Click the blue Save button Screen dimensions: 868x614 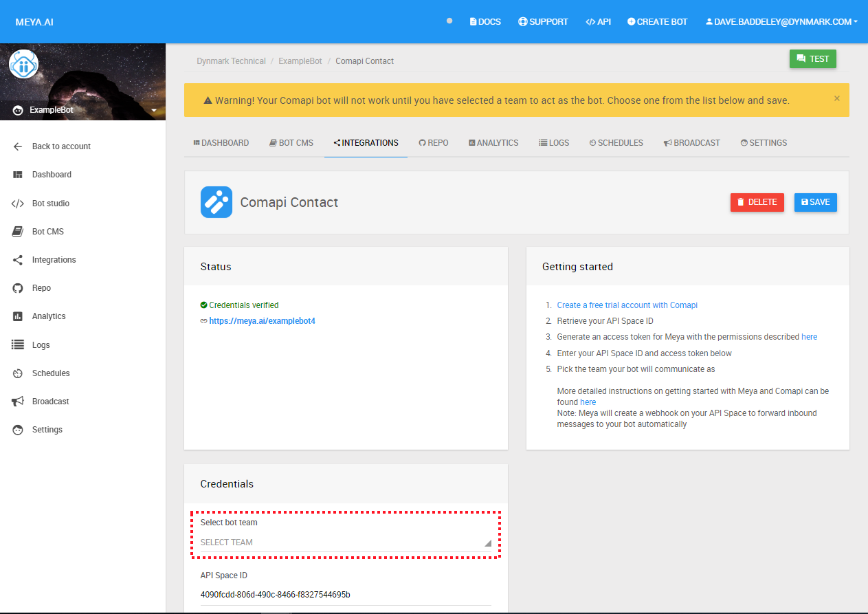(816, 202)
